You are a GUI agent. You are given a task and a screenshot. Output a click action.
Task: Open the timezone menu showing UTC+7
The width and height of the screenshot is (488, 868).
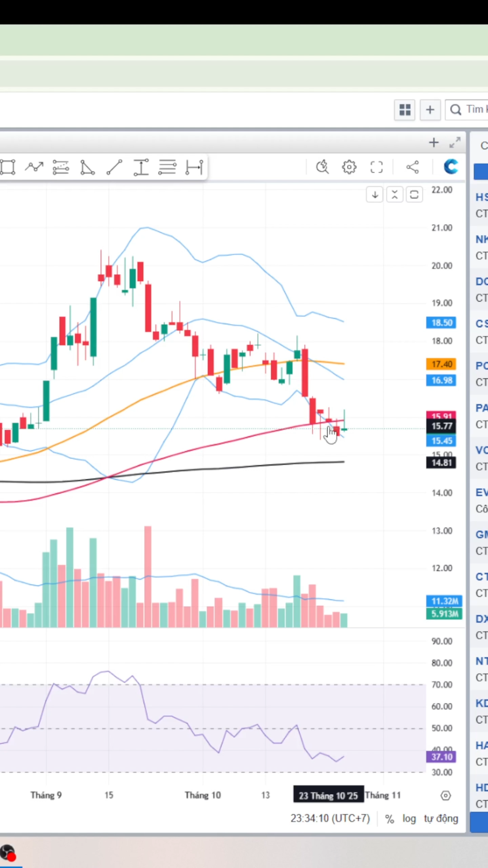pos(330,818)
